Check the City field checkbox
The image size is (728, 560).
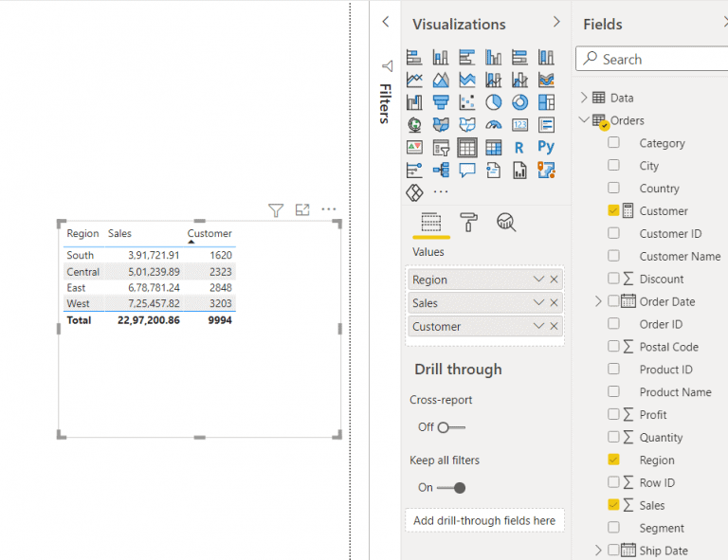tap(613, 165)
